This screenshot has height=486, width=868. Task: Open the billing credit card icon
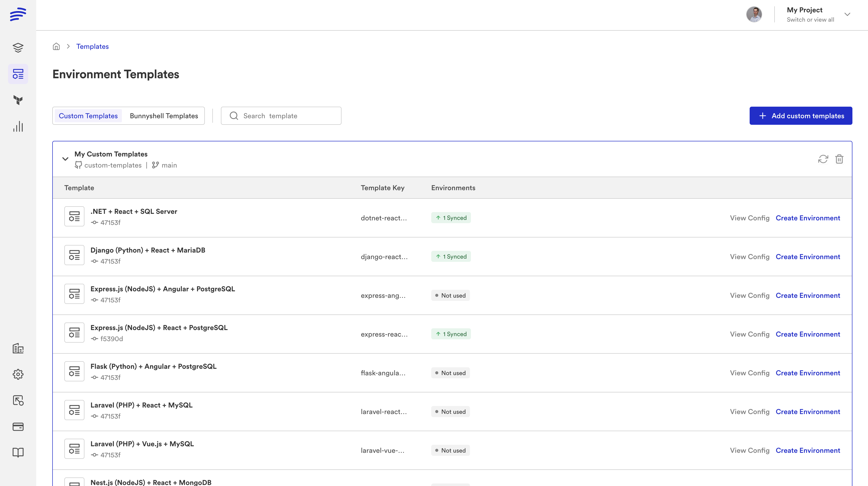click(18, 427)
